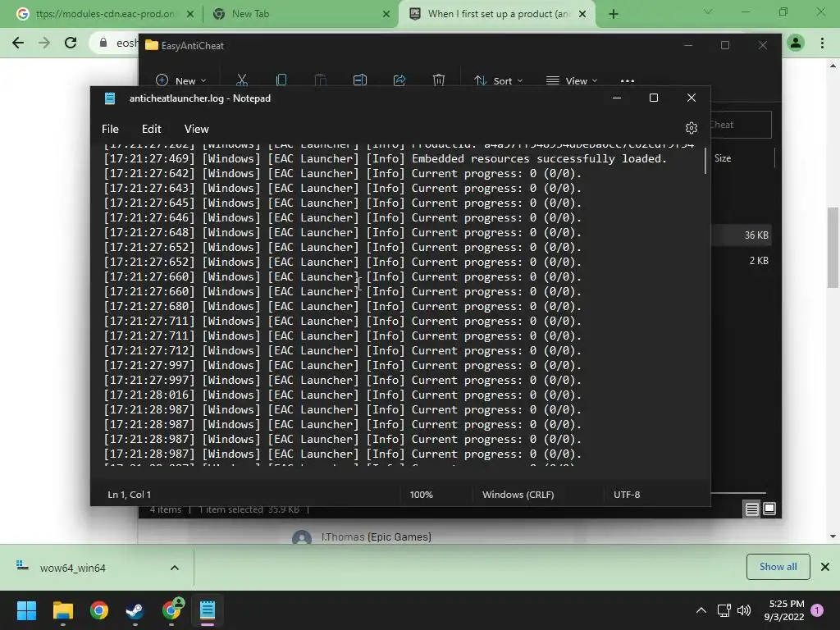
Task: Click I.Thomas (Epic Games) author name
Action: pyautogui.click(x=376, y=536)
